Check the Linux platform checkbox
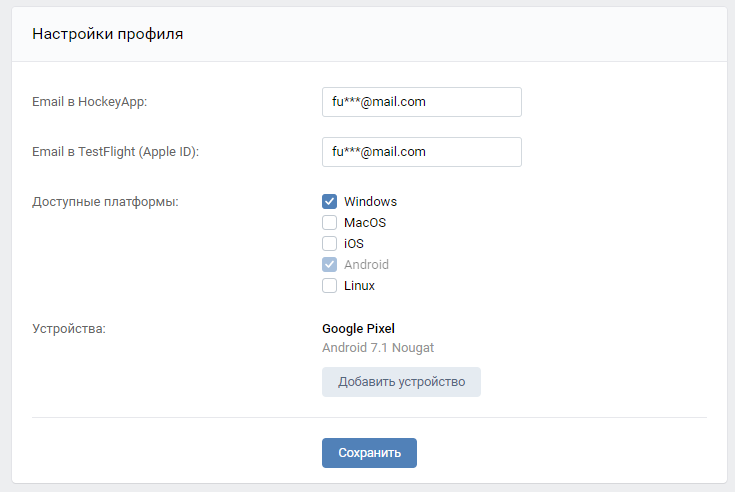 coord(330,285)
